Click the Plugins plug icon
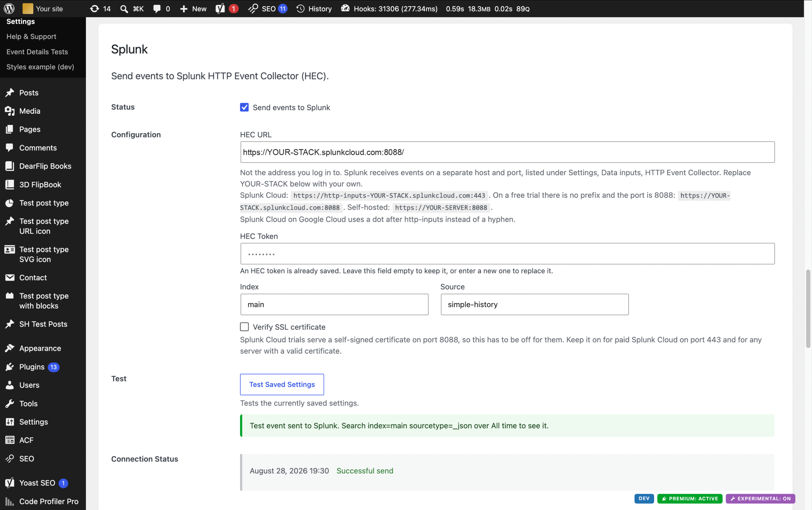The image size is (812, 510). pos(10,367)
